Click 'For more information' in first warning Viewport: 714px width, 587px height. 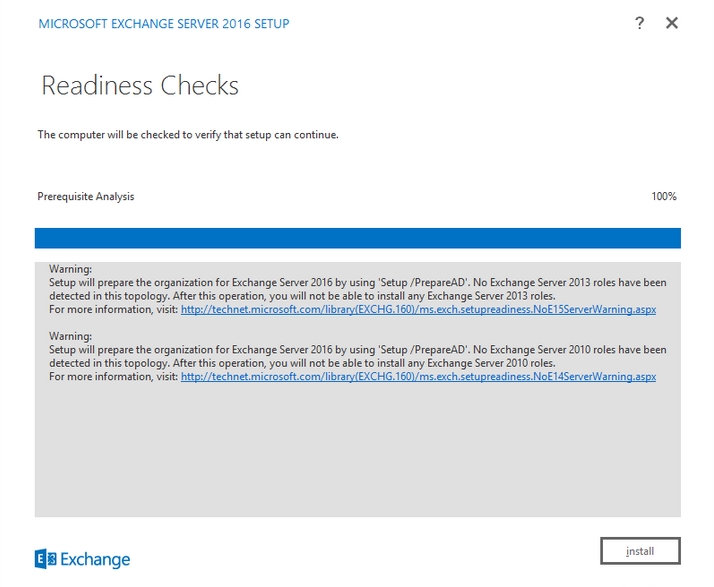(x=113, y=310)
